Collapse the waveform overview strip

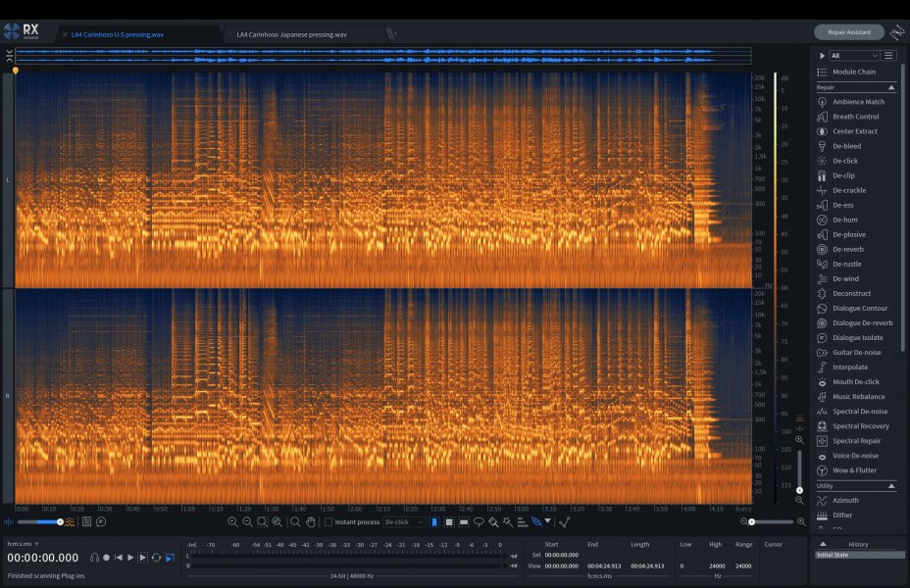(9, 56)
